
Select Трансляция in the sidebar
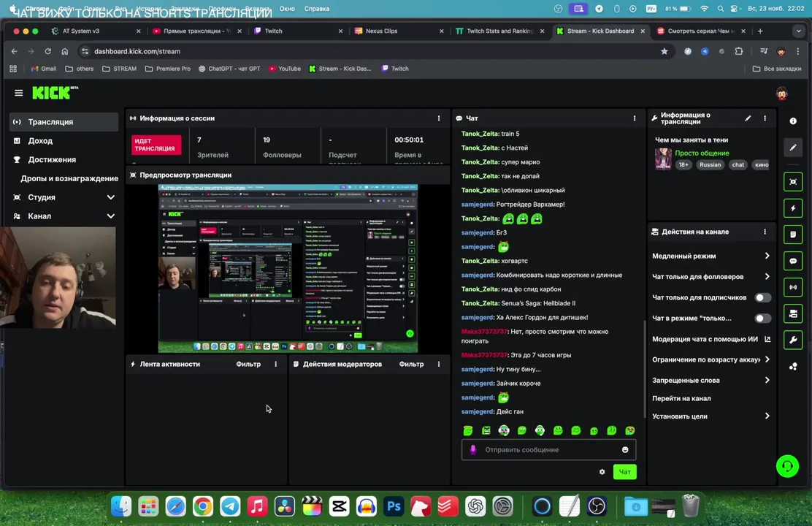pyautogui.click(x=64, y=122)
